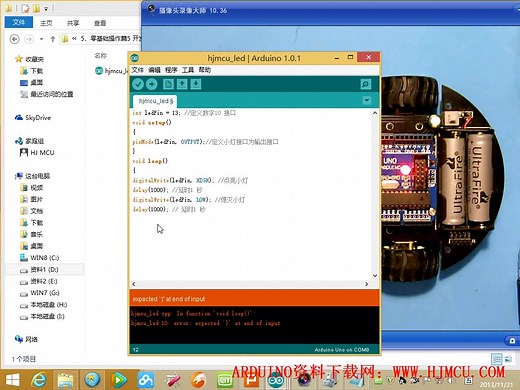The width and height of the screenshot is (520, 390).
Task: Click the Up one level arrow in Explorer
Action: [x=53, y=39]
